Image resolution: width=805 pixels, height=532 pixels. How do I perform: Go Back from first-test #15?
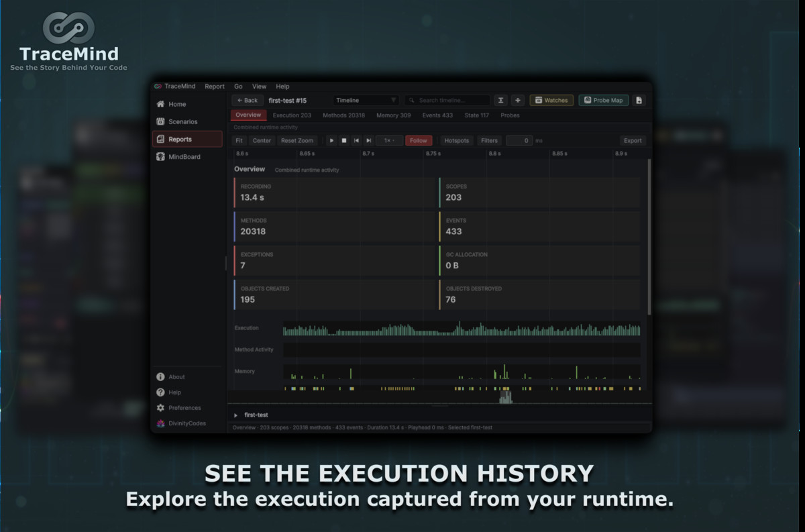click(x=247, y=100)
